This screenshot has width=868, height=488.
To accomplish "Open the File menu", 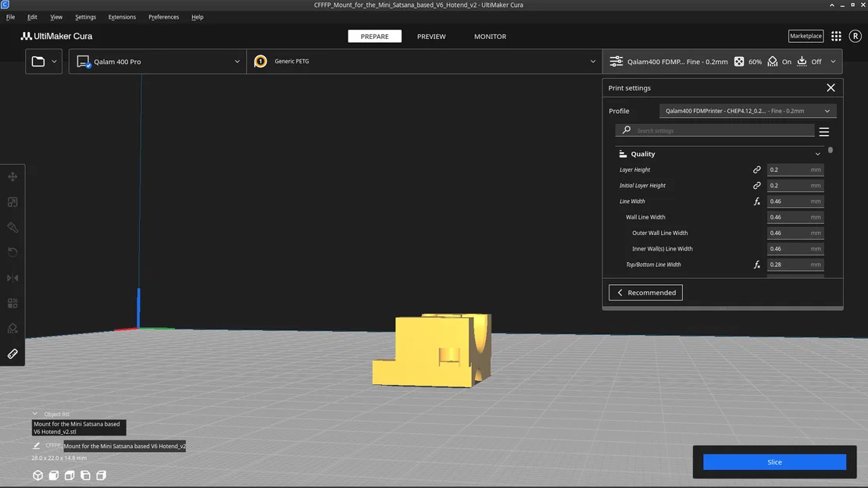I will (10, 17).
